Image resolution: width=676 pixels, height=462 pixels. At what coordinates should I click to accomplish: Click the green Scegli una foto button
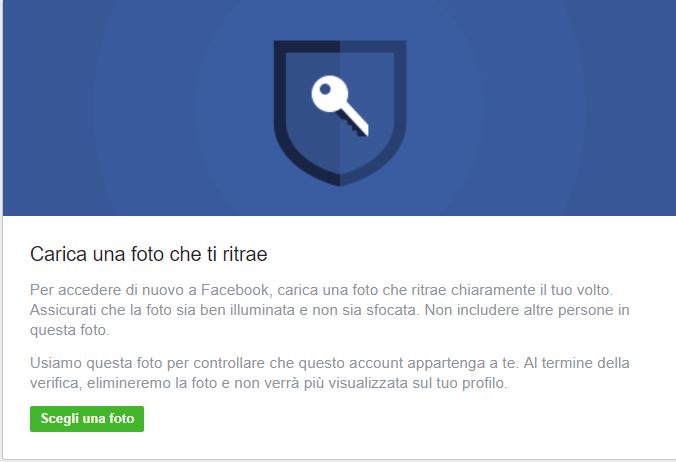(x=87, y=418)
